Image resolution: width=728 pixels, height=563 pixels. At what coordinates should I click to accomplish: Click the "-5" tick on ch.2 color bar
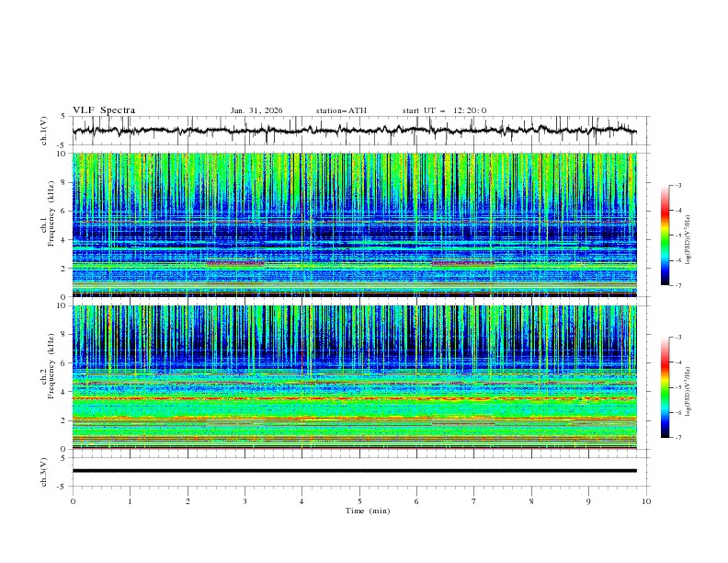pyautogui.click(x=677, y=387)
